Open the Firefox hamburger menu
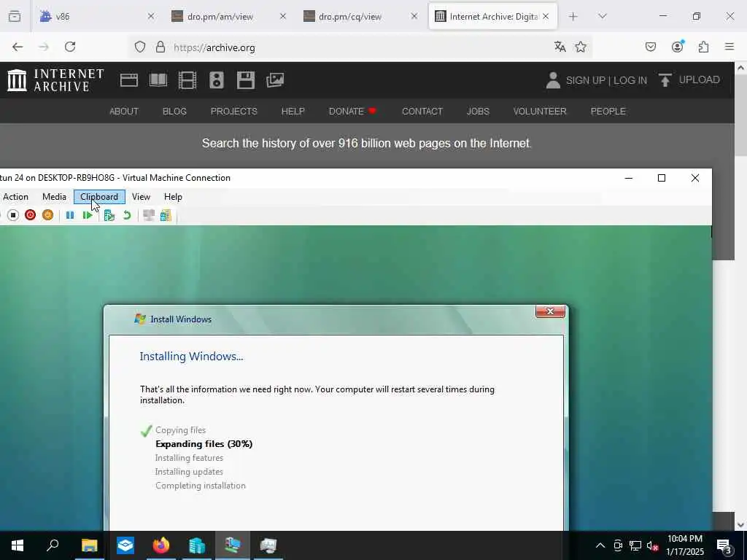Image resolution: width=747 pixels, height=560 pixels. [x=729, y=47]
